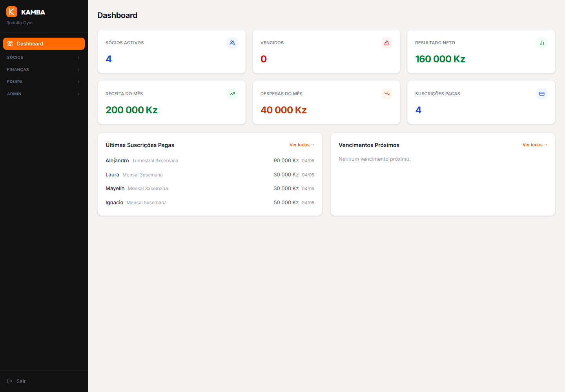
Task: Click the Sócios Activos users icon
Action: [232, 43]
